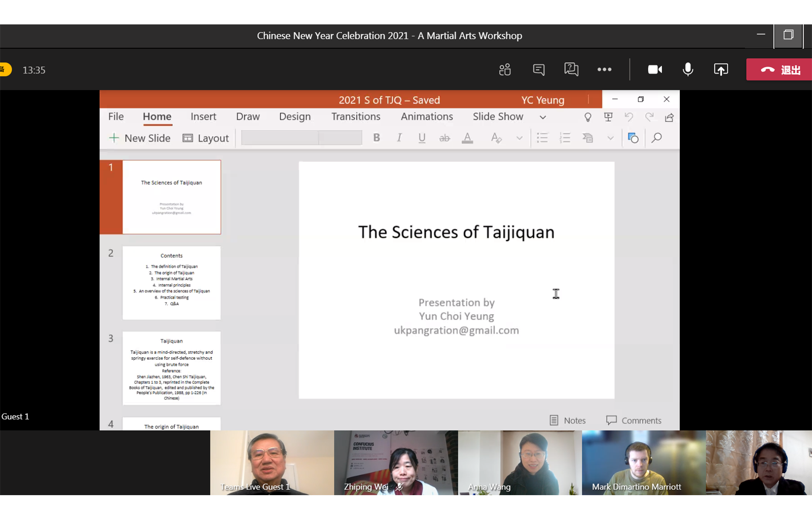This screenshot has height=520, width=812.
Task: Click the Share icon in PowerPoint
Action: pos(669,117)
